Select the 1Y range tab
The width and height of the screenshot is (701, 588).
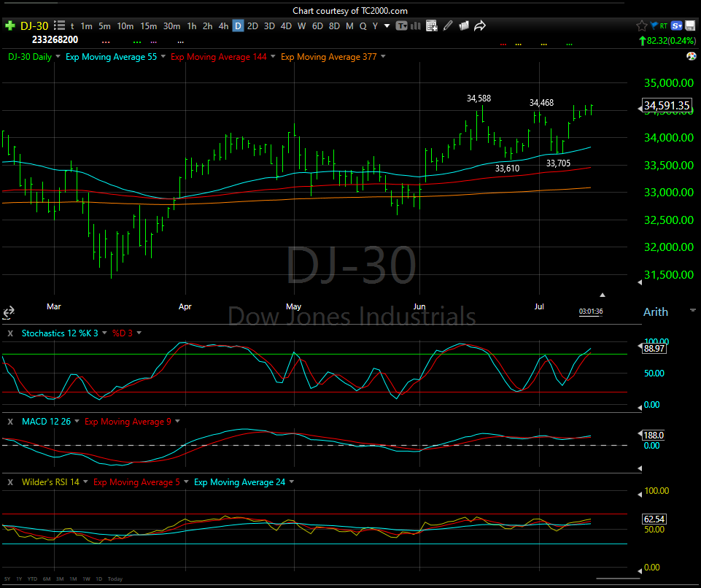19,579
